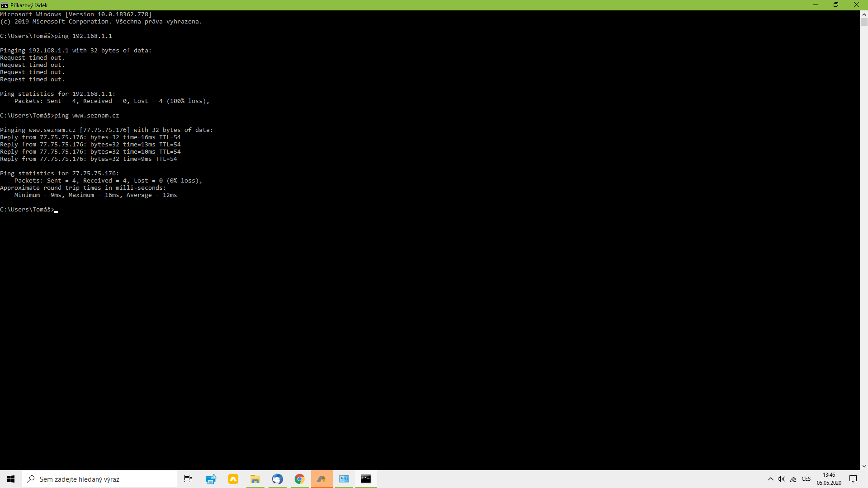The image size is (868, 488).
Task: Expand hidden system tray icons
Action: tap(770, 479)
